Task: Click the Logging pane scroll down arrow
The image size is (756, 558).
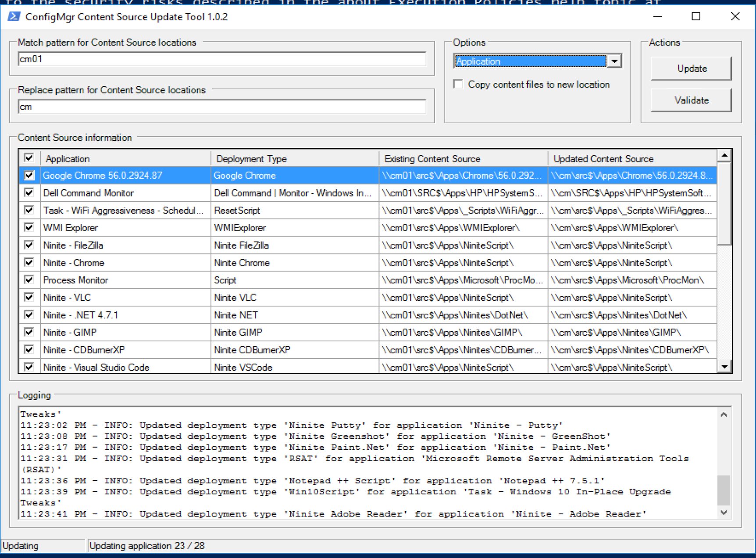Action: [x=724, y=512]
